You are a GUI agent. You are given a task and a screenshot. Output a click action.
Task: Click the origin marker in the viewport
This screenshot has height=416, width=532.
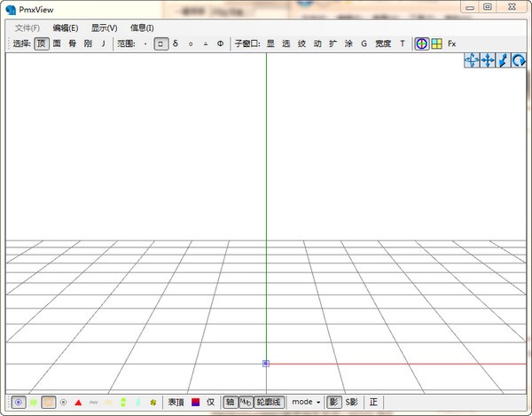tap(266, 363)
